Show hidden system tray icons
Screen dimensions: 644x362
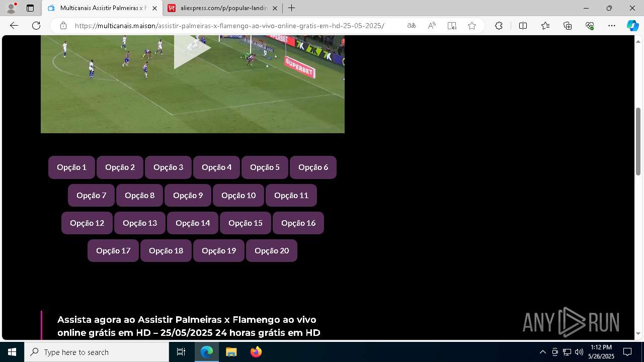point(542,352)
